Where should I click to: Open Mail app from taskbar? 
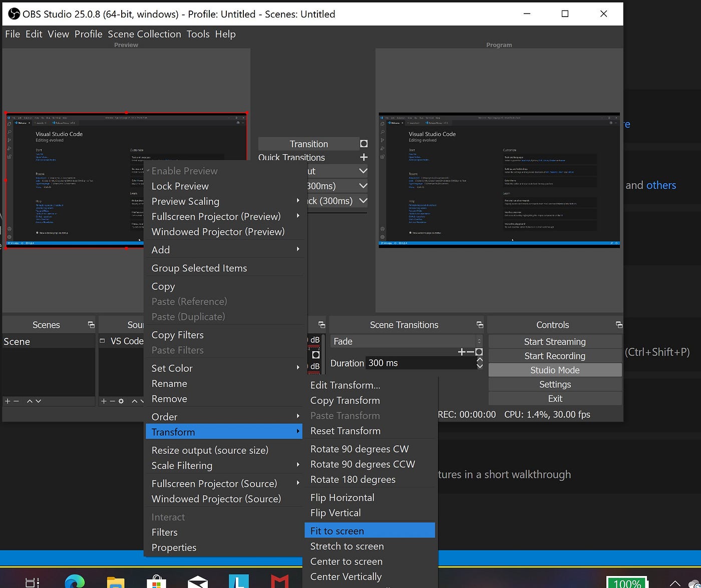[197, 581]
